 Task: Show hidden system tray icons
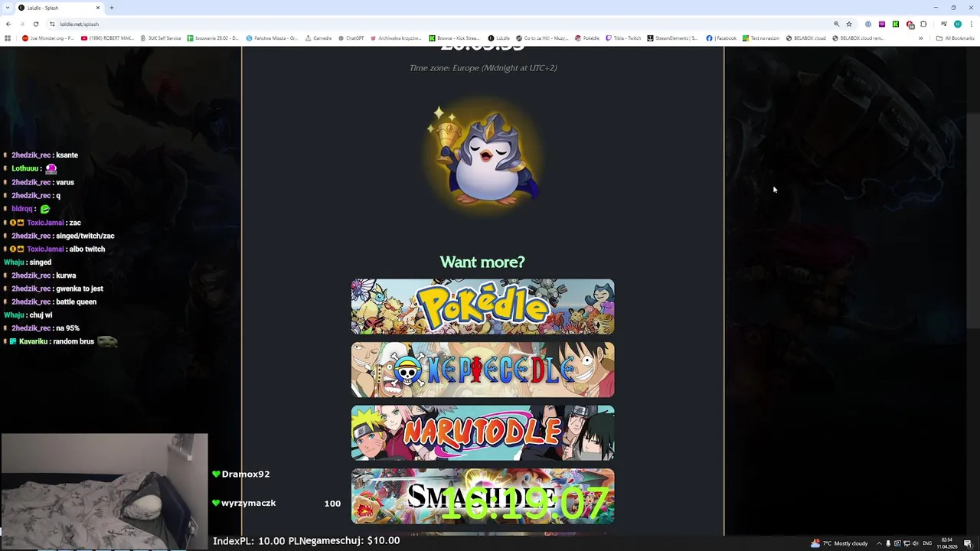[x=879, y=543]
